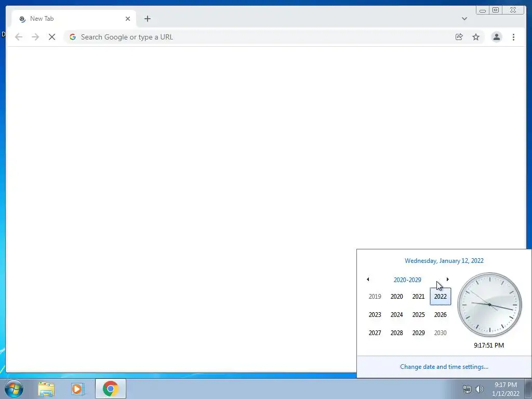Open the Chrome profile avatar

pyautogui.click(x=496, y=37)
